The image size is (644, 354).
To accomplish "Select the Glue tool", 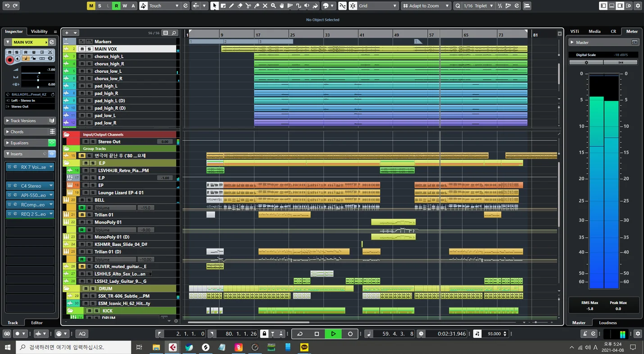I will (x=257, y=6).
